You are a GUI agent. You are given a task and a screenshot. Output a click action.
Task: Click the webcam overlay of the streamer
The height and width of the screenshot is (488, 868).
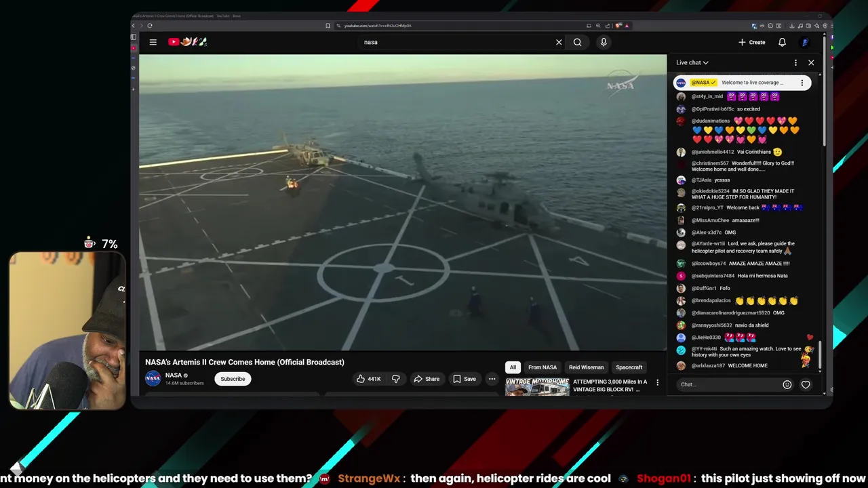(x=67, y=331)
